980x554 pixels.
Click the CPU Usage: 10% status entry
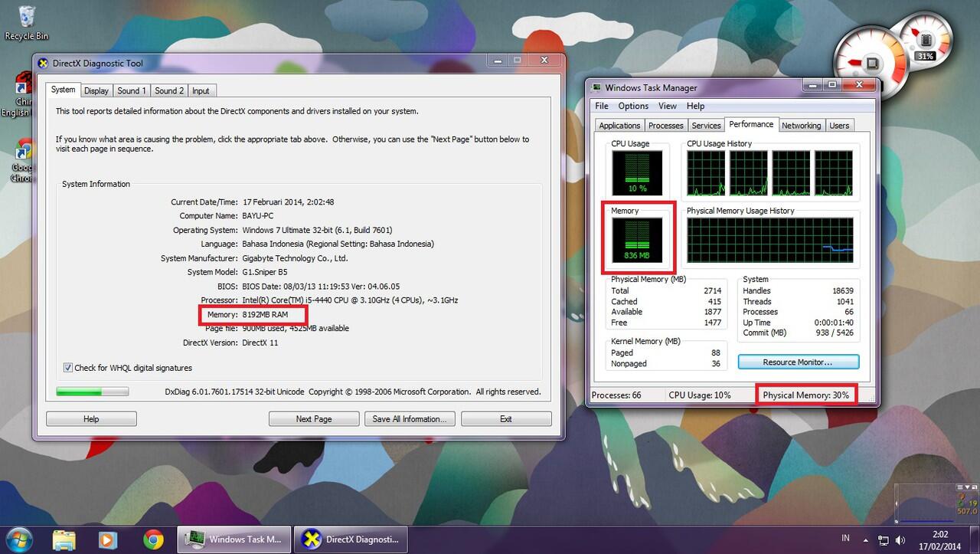point(700,395)
